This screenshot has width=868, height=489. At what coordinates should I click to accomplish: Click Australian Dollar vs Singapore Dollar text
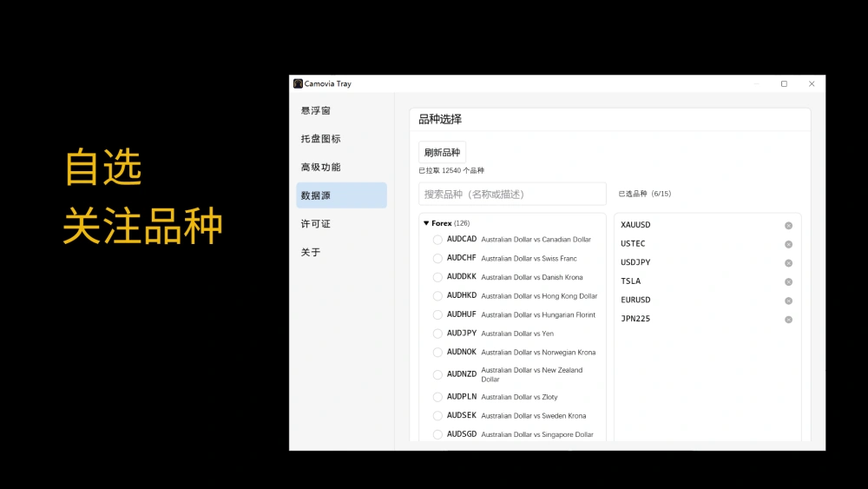coord(537,435)
